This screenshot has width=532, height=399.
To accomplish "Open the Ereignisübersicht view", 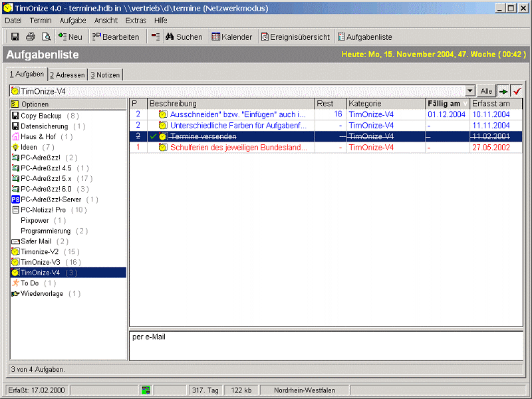I will (295, 37).
